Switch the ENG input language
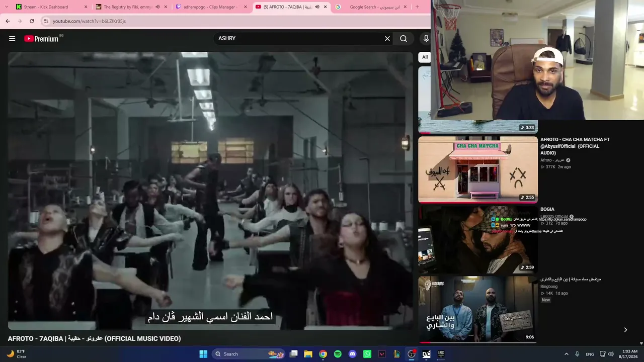 click(x=590, y=354)
